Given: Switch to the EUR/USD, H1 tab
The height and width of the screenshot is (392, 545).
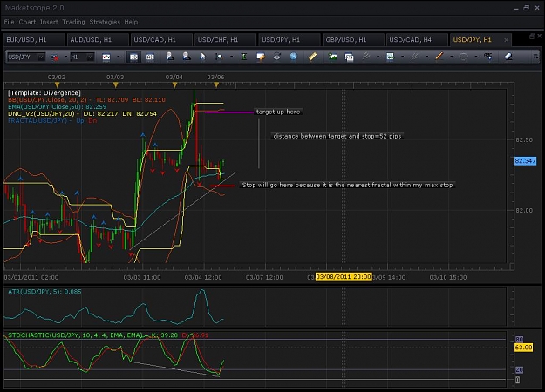Looking at the screenshot, I should click(x=34, y=40).
